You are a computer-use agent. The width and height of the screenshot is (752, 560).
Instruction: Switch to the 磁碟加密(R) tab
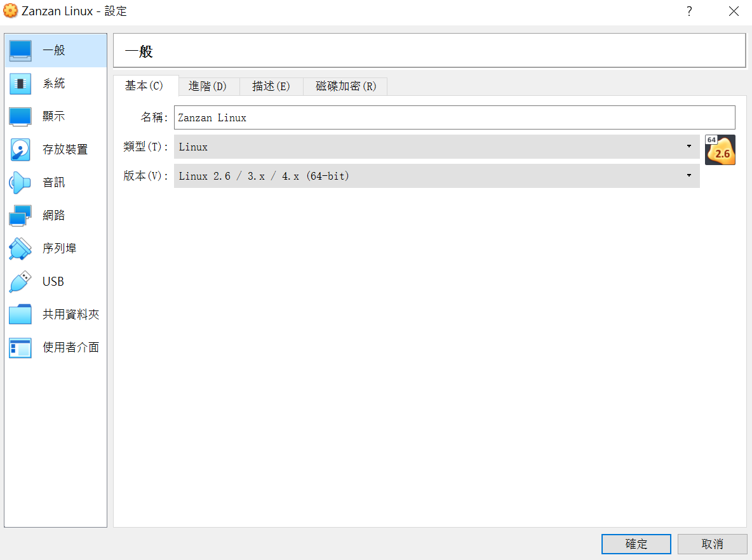pyautogui.click(x=346, y=86)
